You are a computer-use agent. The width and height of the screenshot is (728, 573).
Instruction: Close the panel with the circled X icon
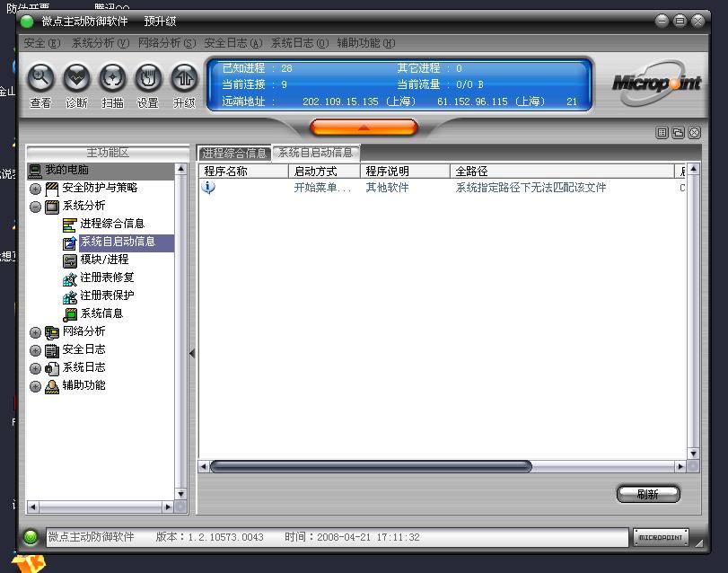pos(694,133)
